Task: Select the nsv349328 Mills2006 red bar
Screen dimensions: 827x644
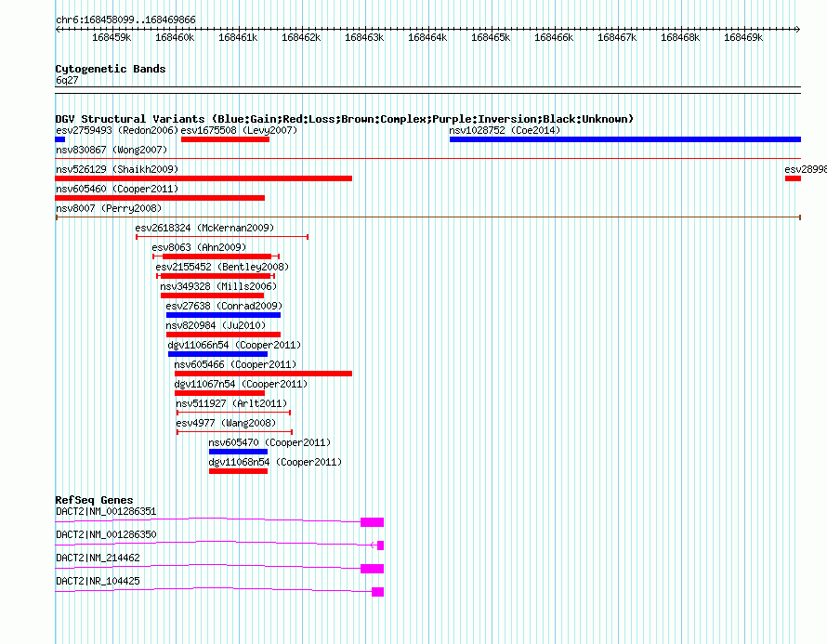Action: click(212, 296)
